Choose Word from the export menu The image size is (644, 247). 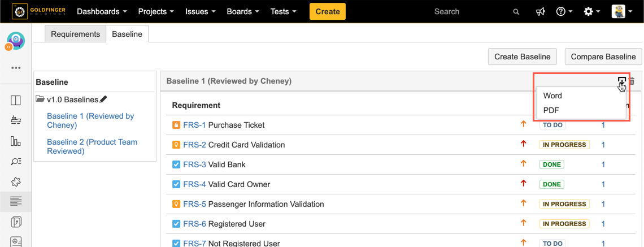click(552, 96)
